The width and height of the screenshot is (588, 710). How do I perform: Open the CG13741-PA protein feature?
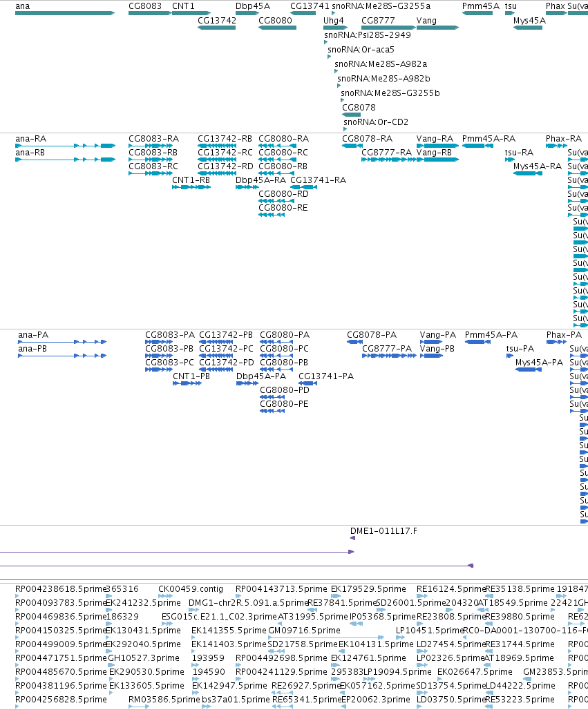point(308,383)
